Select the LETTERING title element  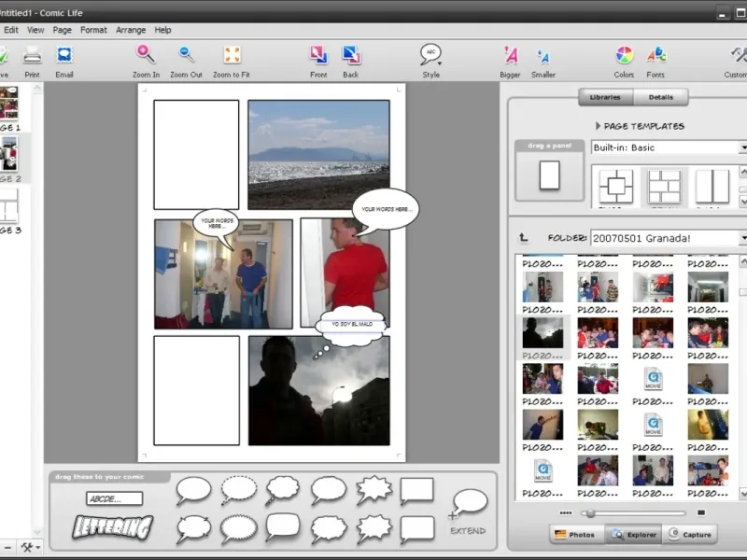click(112, 527)
